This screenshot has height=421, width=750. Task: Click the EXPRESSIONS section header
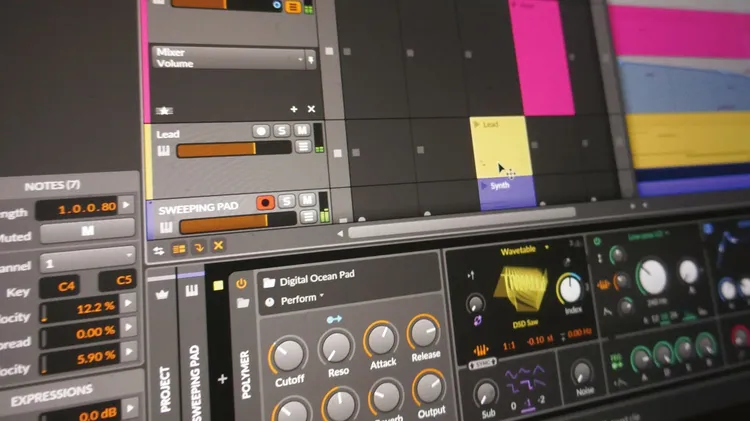[x=51, y=395]
